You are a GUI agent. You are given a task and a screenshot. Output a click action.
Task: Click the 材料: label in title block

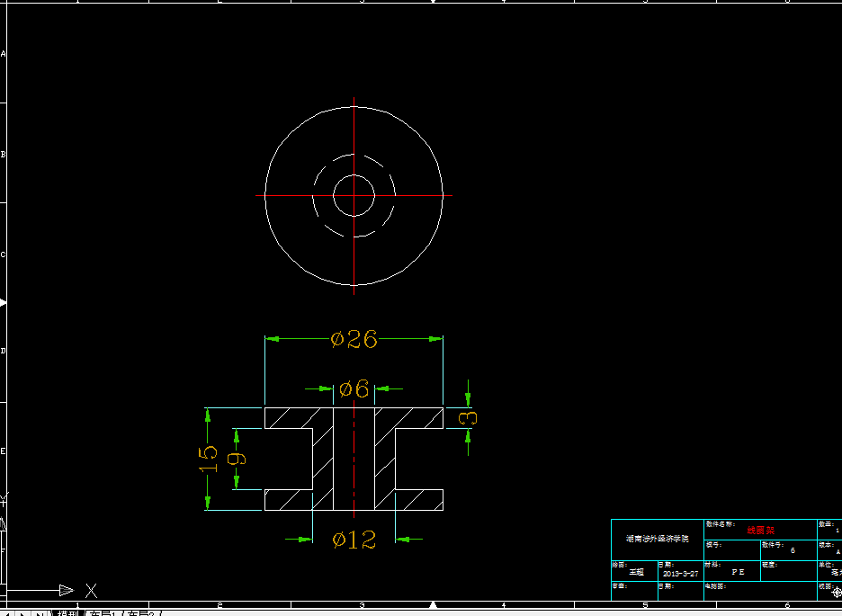click(712, 565)
